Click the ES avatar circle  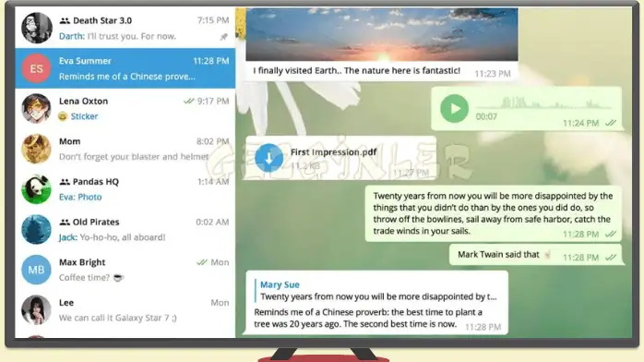pos(37,68)
